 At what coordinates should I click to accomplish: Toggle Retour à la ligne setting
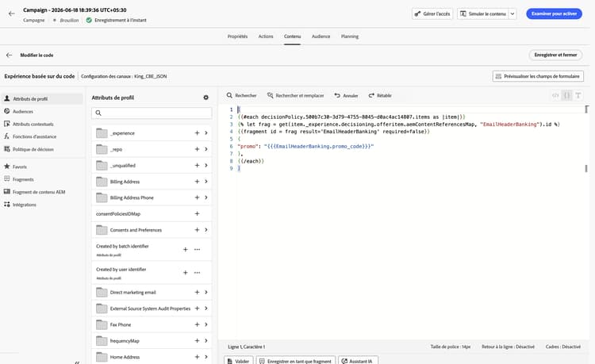[508, 347]
